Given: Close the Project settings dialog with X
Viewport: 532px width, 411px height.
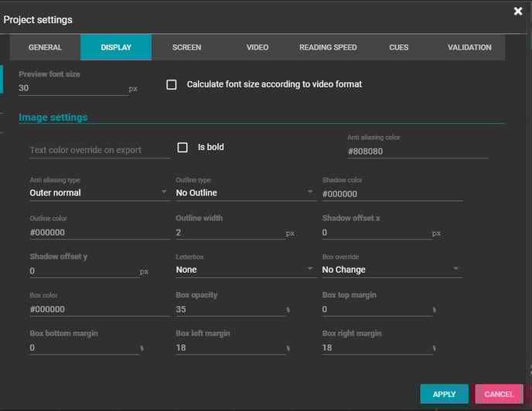Looking at the screenshot, I should point(518,11).
